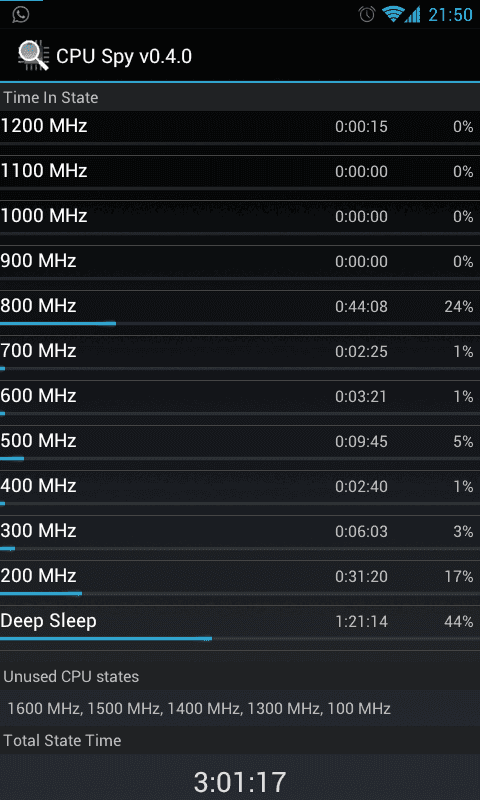Tap the Unused CPU states header
This screenshot has height=800, width=480.
71,677
